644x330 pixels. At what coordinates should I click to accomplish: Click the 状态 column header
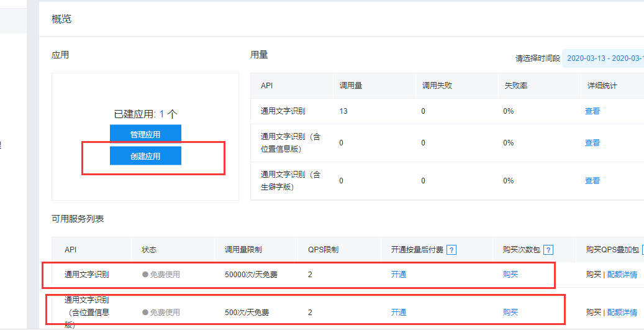click(149, 249)
